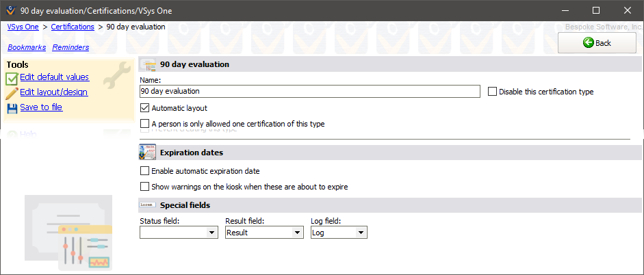The height and width of the screenshot is (275, 644).
Task: Click the floppy disk Save to file icon
Action: tap(12, 108)
